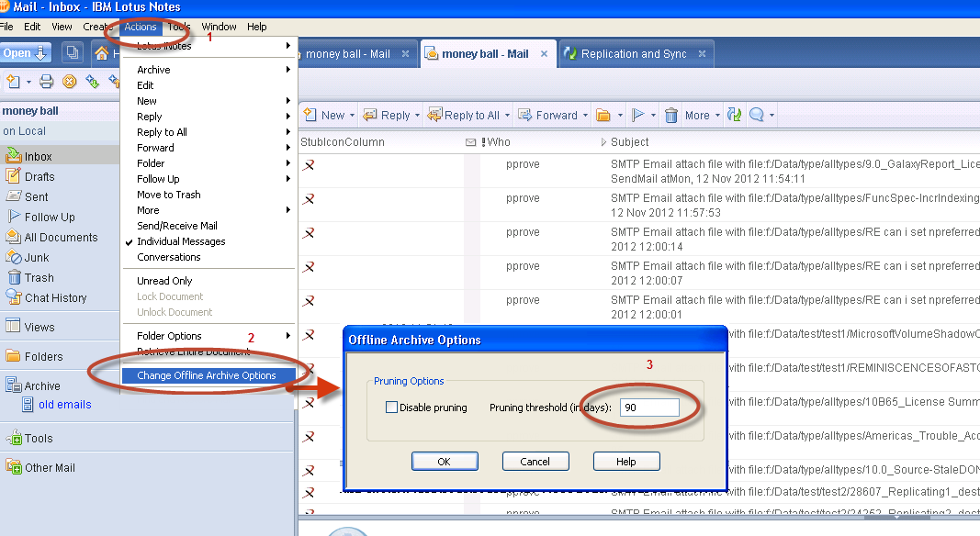
Task: Toggle Individual Messages menu option
Action: pyautogui.click(x=208, y=241)
